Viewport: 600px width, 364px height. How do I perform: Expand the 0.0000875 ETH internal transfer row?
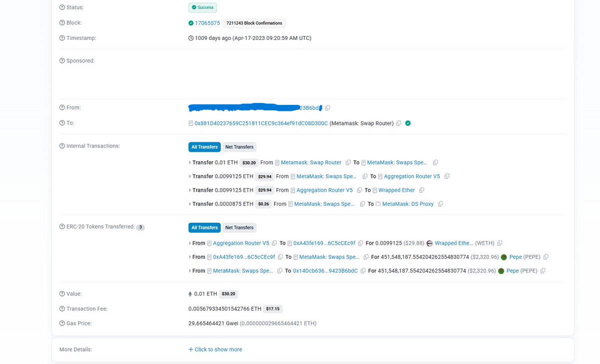(190, 204)
